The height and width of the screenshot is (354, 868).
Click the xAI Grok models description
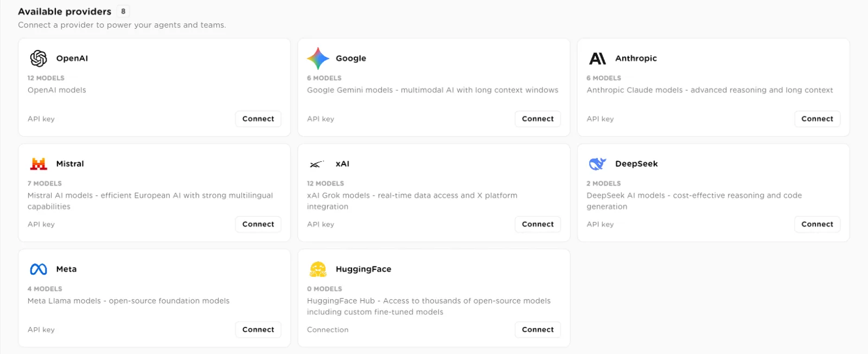point(412,201)
